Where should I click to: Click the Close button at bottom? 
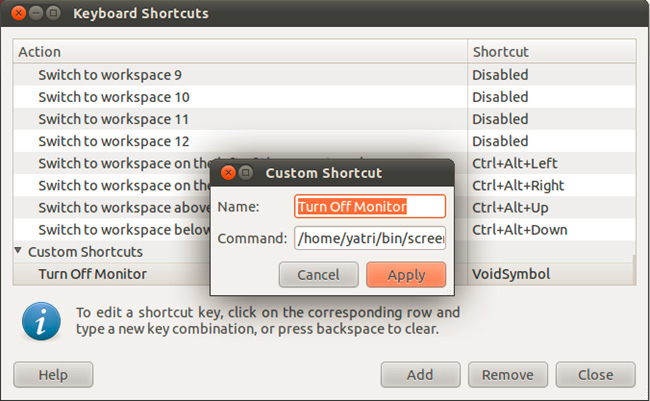click(x=595, y=375)
